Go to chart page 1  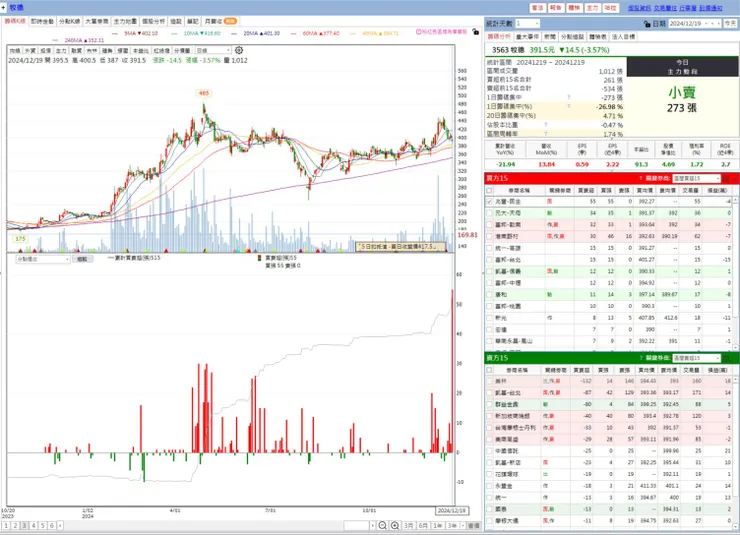(x=6, y=525)
